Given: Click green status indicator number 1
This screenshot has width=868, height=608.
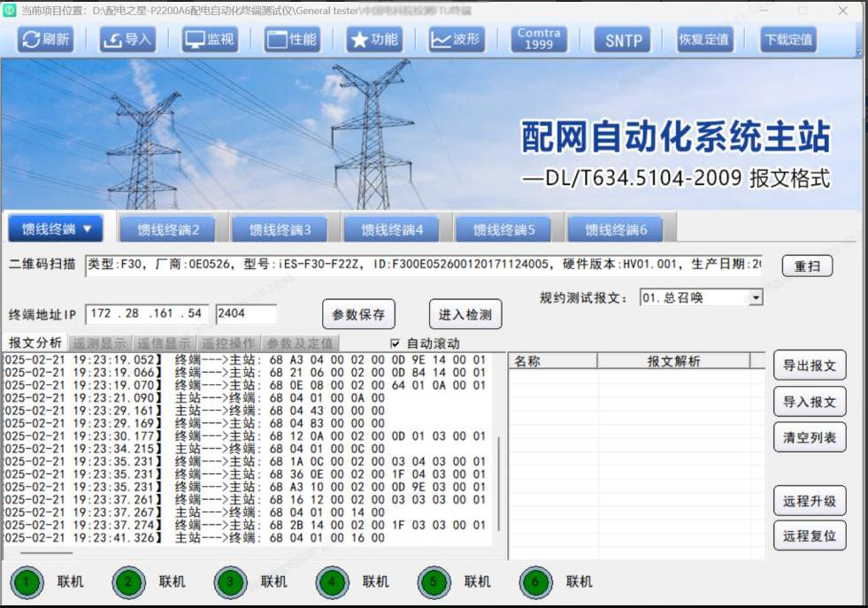Looking at the screenshot, I should [x=27, y=582].
